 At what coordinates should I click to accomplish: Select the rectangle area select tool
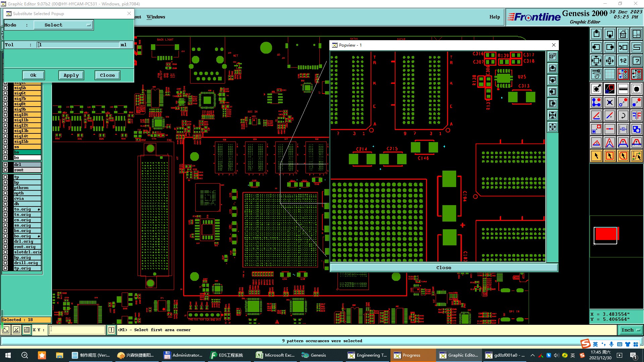tap(610, 156)
